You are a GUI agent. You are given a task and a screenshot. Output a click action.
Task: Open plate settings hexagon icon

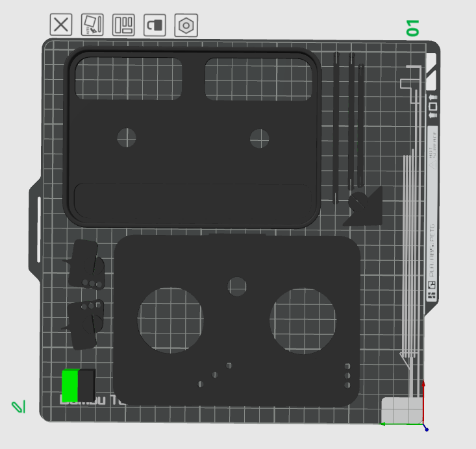(186, 25)
